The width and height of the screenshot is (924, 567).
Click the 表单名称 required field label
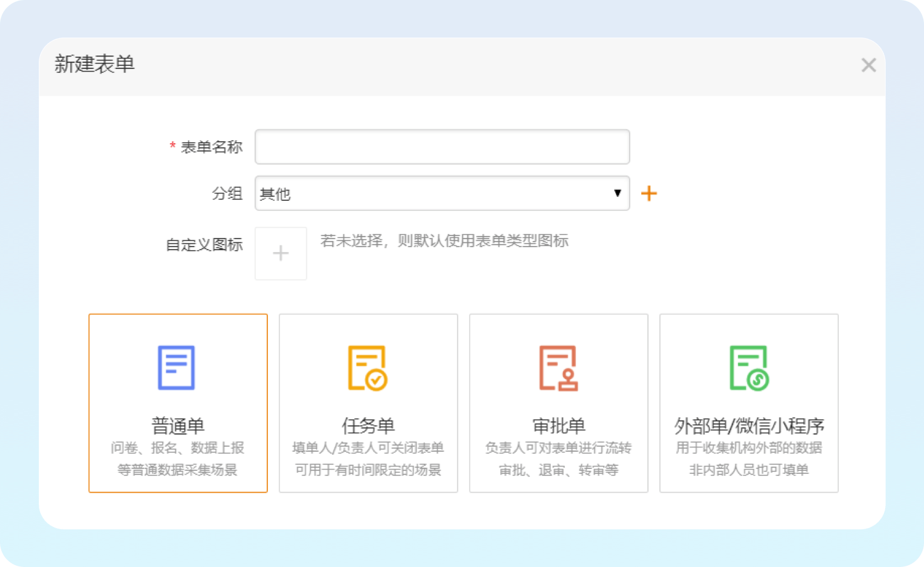211,147
